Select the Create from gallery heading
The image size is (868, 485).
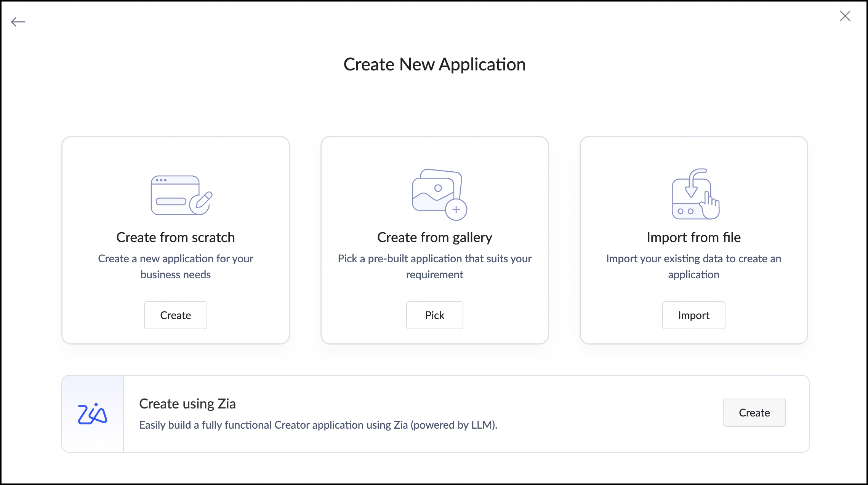[x=434, y=238]
